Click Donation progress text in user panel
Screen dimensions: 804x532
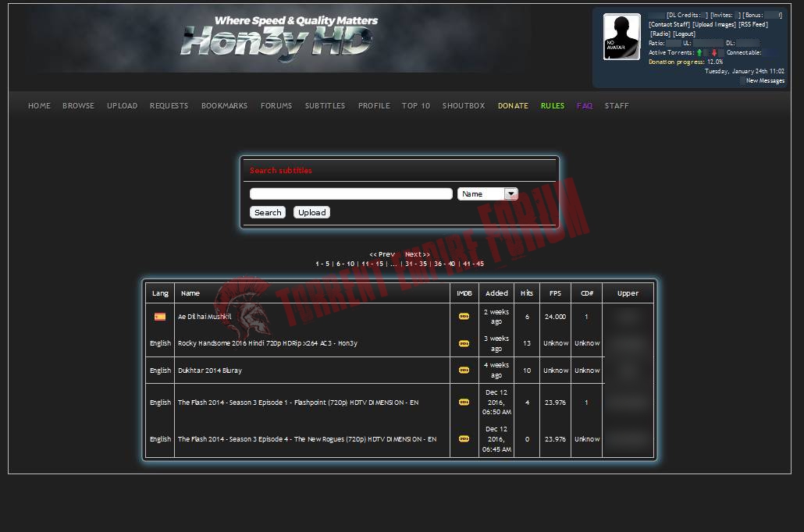click(x=685, y=62)
